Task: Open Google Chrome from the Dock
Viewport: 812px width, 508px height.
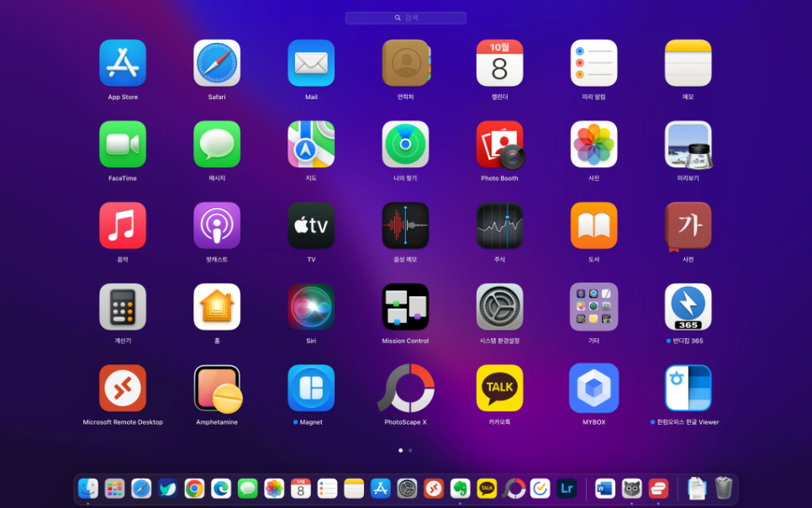Action: pyautogui.click(x=194, y=489)
